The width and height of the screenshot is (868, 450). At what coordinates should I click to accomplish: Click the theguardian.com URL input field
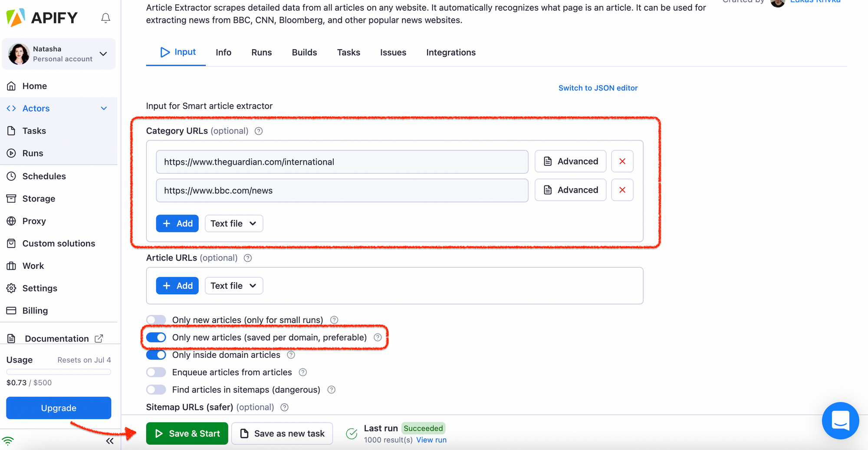click(342, 162)
